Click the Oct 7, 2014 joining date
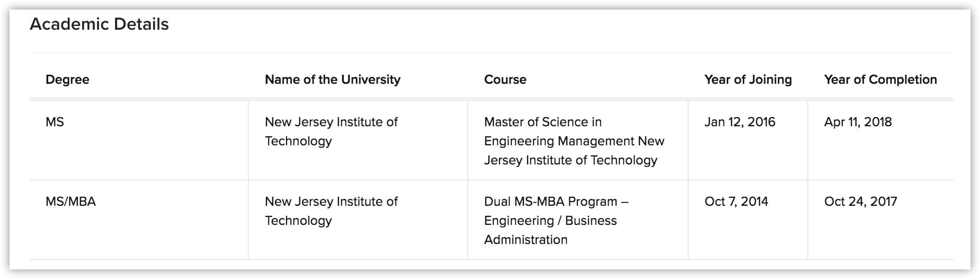Image resolution: width=980 pixels, height=279 pixels. [736, 202]
